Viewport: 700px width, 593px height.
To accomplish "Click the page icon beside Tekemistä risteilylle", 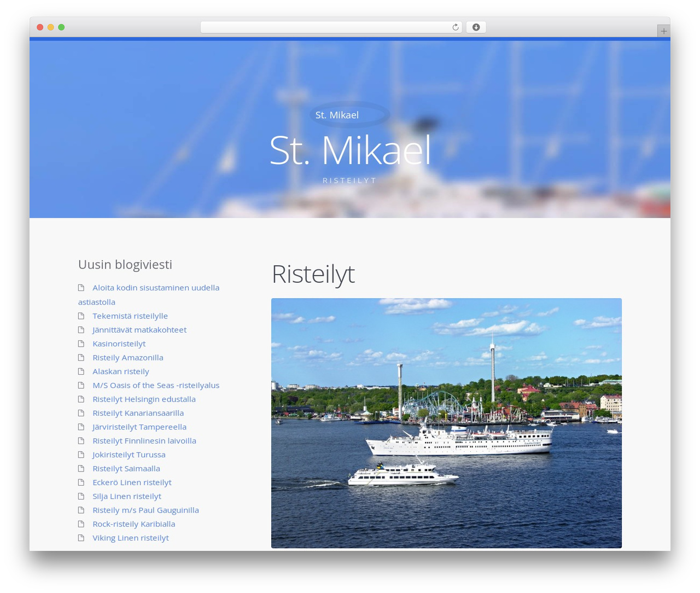I will click(x=81, y=316).
